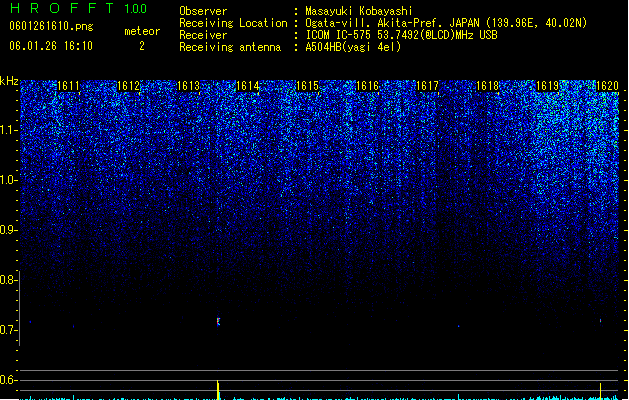
Task: Click the yellow signal spike near 1620
Action: (x=601, y=391)
